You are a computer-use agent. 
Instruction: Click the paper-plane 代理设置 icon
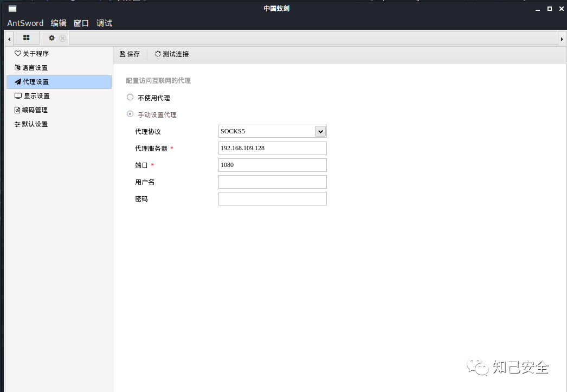(x=19, y=82)
